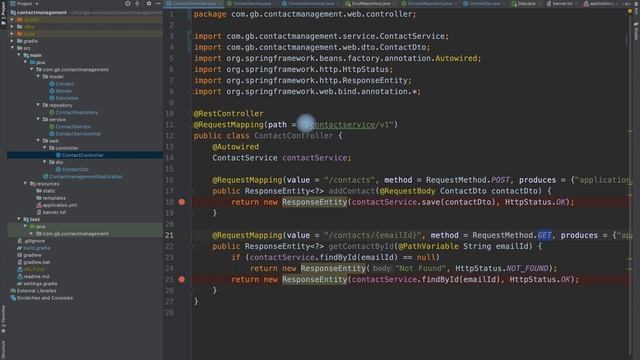Click the @RestController annotation on line 10
The width and height of the screenshot is (640, 360).
(x=228, y=113)
